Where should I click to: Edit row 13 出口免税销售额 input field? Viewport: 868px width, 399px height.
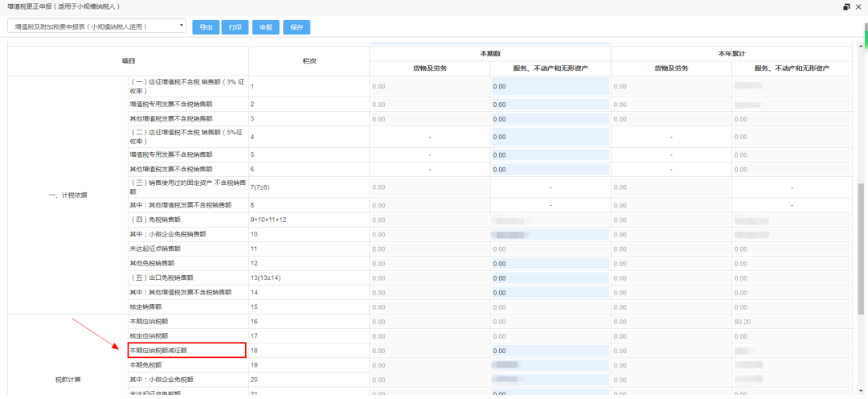(551, 278)
